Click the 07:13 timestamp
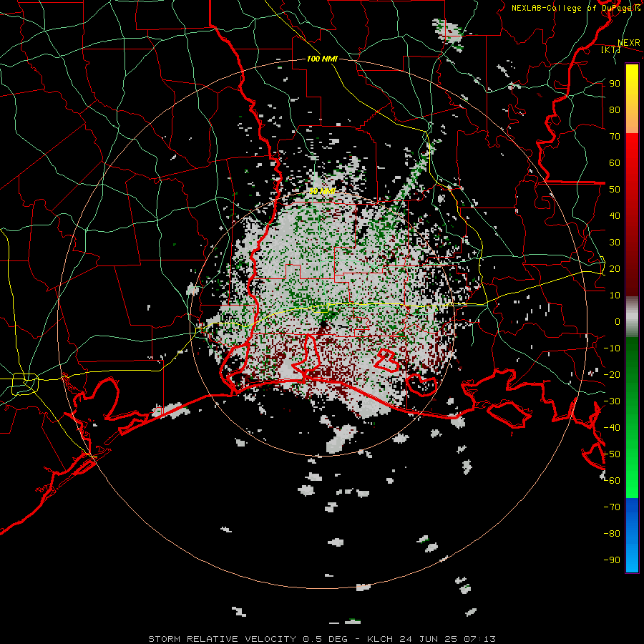The width and height of the screenshot is (644, 644). click(x=479, y=639)
